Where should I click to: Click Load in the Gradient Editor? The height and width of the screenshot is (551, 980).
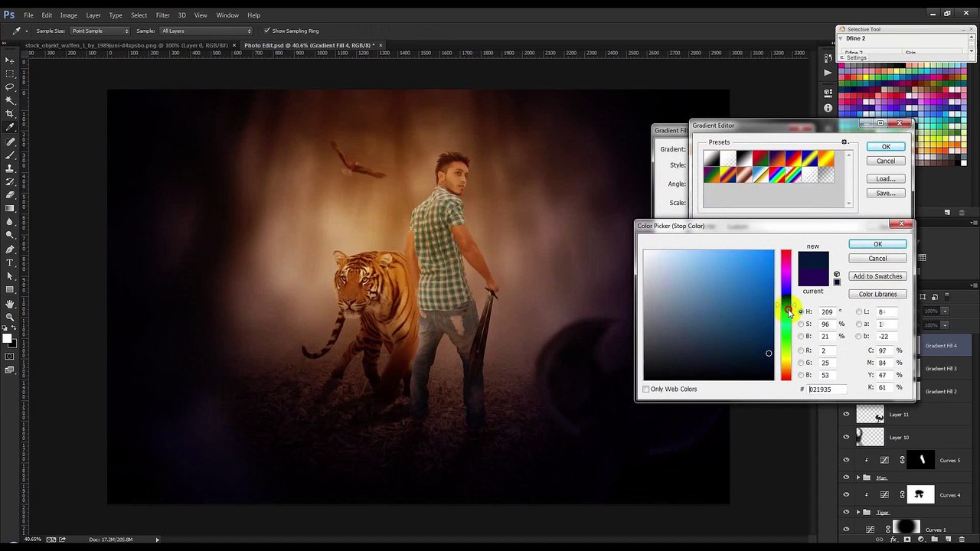click(x=886, y=179)
